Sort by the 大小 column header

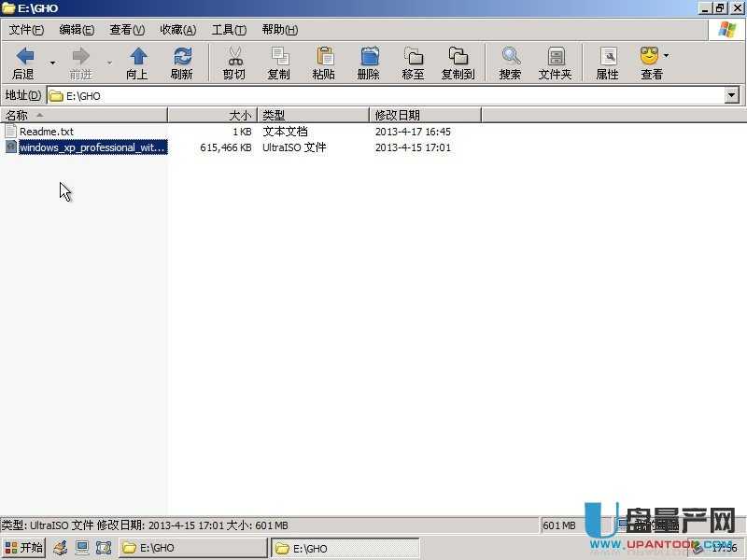213,115
